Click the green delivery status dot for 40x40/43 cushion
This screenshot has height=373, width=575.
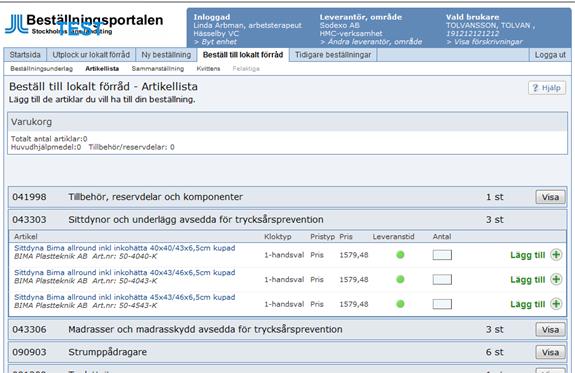coord(400,255)
